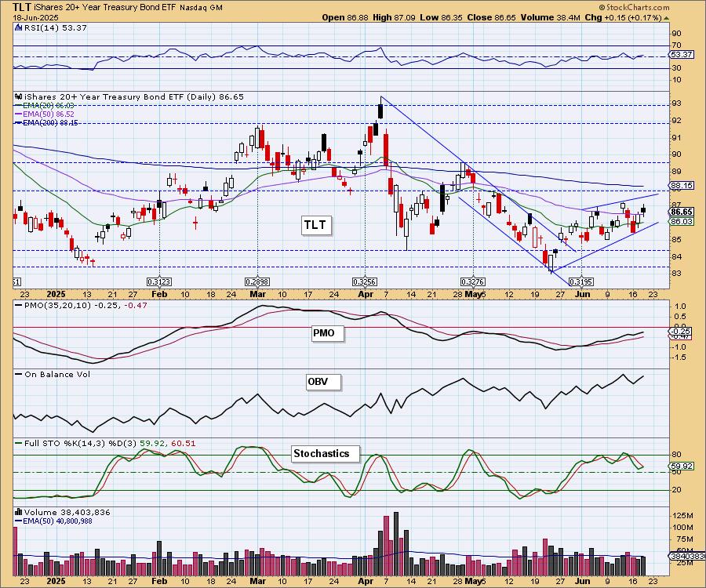Click the 59.92 stochastics value tag
The width and height of the screenshot is (706, 588).
tap(681, 466)
